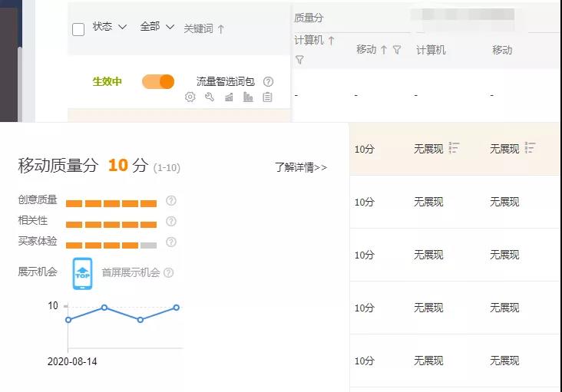This screenshot has height=392, width=562.
Task: Sort by the 关键词 column header
Action: click(203, 29)
